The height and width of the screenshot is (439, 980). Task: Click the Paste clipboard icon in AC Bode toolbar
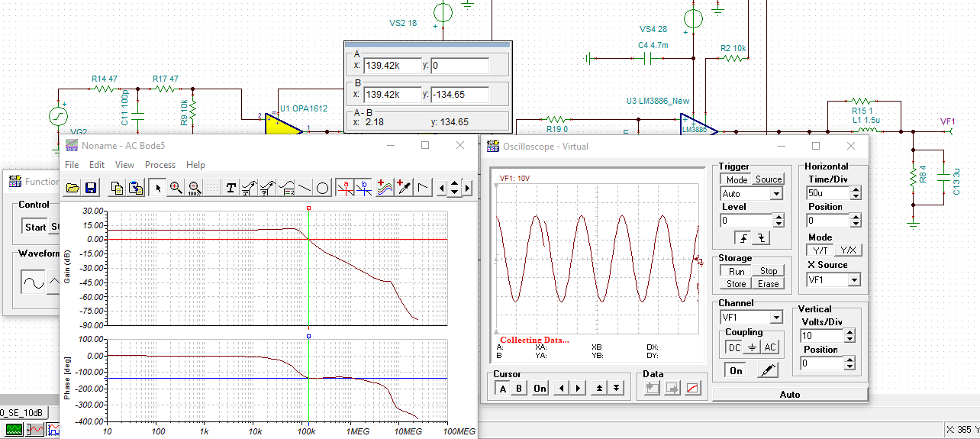pos(136,187)
